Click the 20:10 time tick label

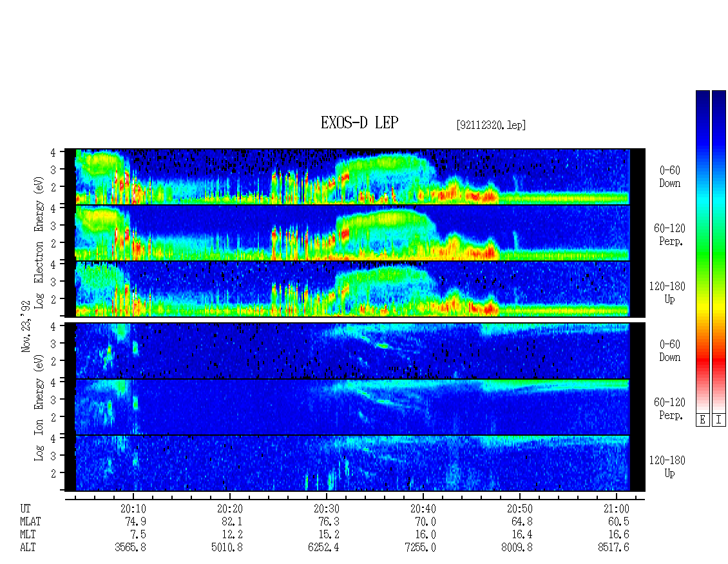pyautogui.click(x=133, y=509)
